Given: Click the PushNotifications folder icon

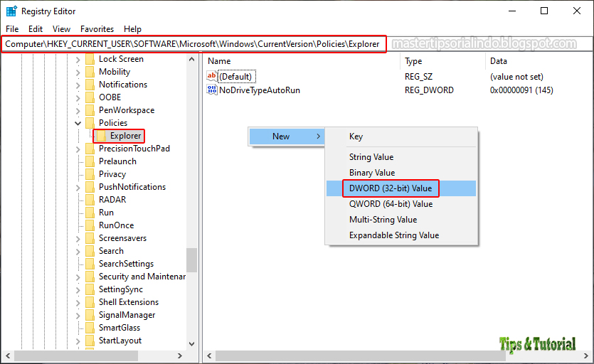Looking at the screenshot, I should pyautogui.click(x=90, y=187).
